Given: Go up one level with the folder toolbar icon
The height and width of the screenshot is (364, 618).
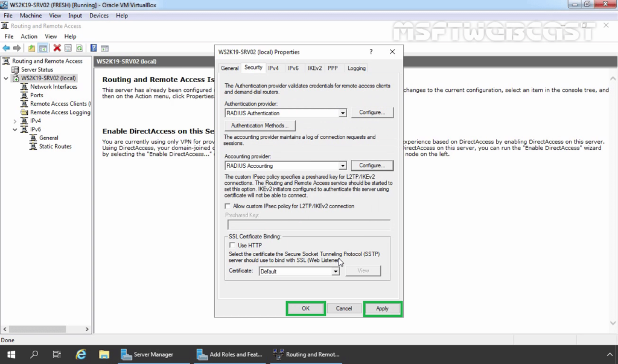Looking at the screenshot, I should (31, 48).
